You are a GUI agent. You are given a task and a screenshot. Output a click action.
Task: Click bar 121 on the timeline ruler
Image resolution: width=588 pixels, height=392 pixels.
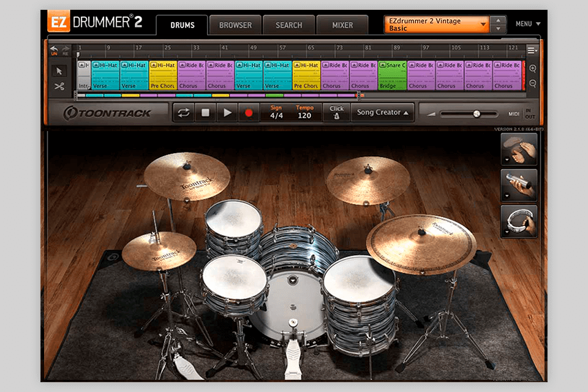[513, 48]
